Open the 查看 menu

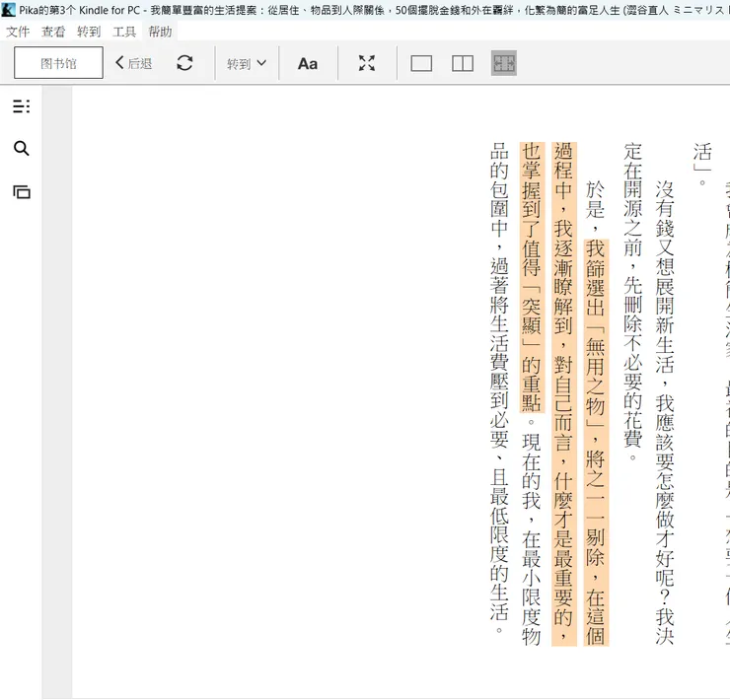pyautogui.click(x=53, y=32)
